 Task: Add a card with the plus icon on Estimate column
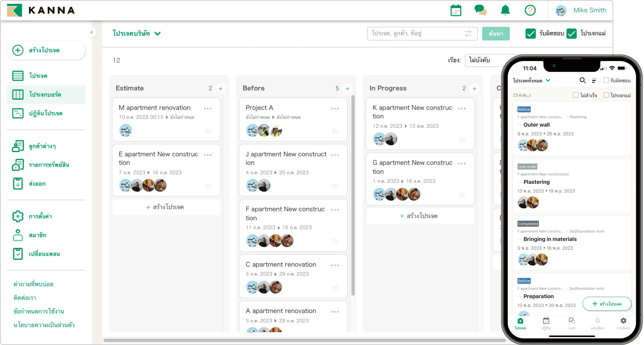[221, 88]
